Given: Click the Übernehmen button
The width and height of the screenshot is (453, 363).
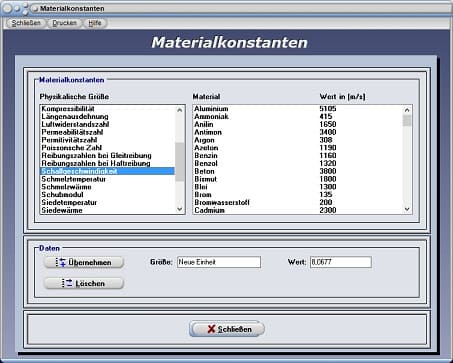Looking at the screenshot, I should (84, 262).
